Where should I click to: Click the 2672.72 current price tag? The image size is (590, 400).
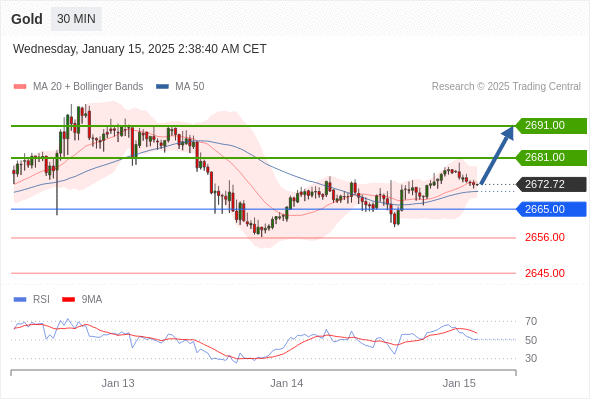click(x=551, y=184)
